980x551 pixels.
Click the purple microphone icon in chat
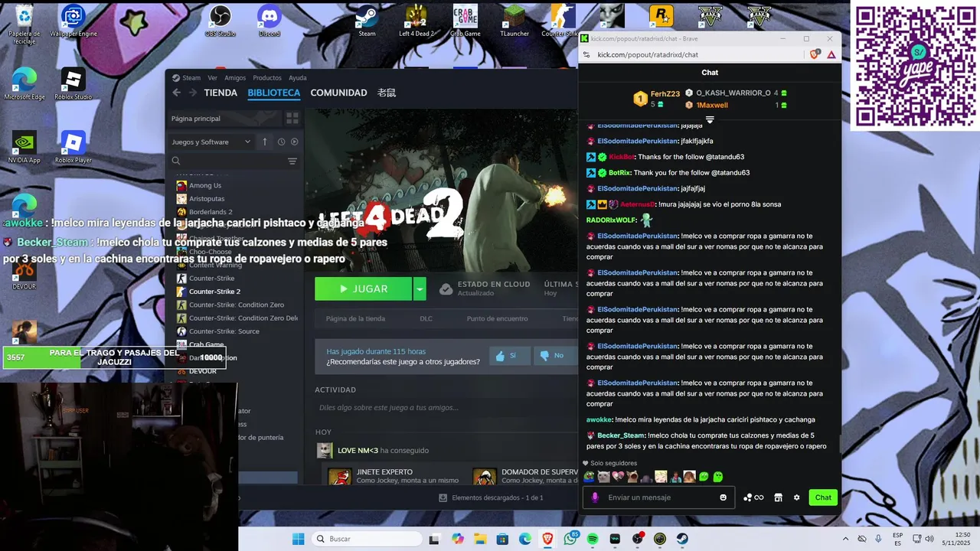tap(595, 497)
